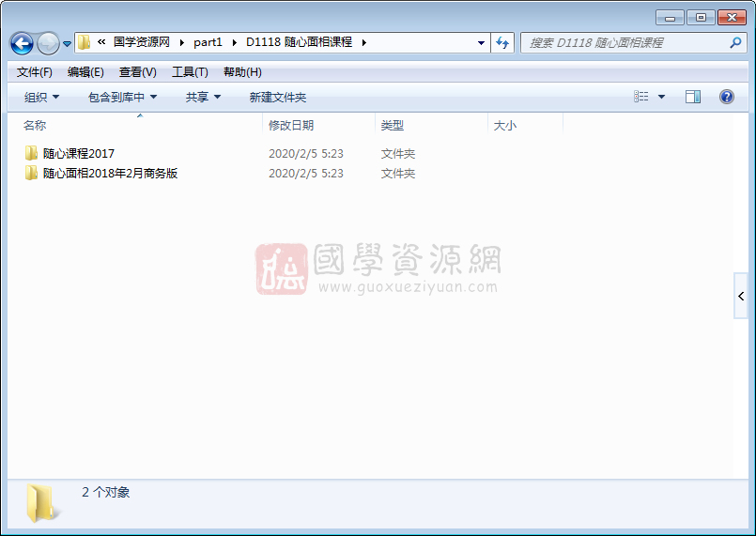Click the 随心面相2018年2月商务版 folder icon
The image size is (756, 536).
31,173
